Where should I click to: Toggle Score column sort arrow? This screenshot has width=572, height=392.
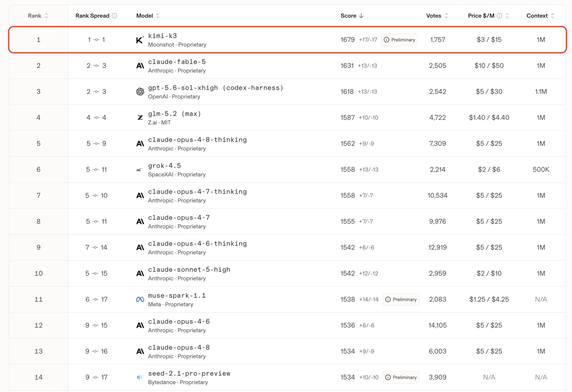(x=361, y=16)
